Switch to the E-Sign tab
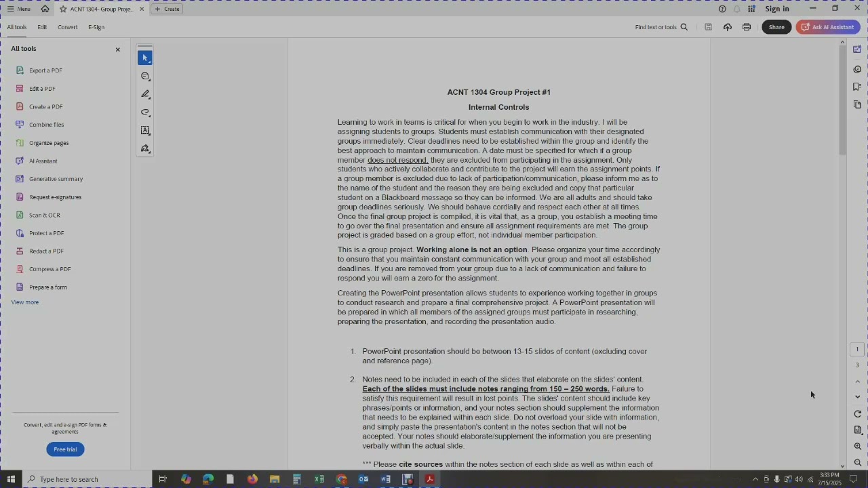Screen dimensions: 868x488 click(x=96, y=27)
